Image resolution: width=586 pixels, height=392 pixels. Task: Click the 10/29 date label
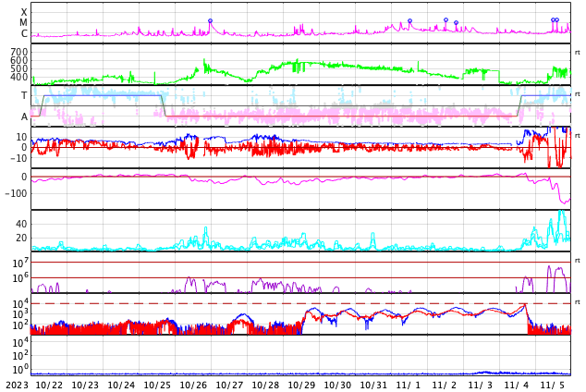click(x=301, y=386)
